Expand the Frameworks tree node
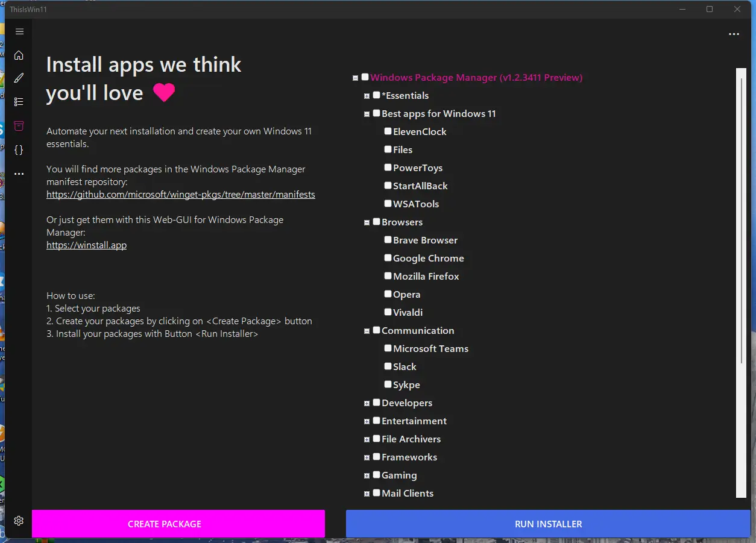Screen dimensions: 756x543 [x=367, y=457]
